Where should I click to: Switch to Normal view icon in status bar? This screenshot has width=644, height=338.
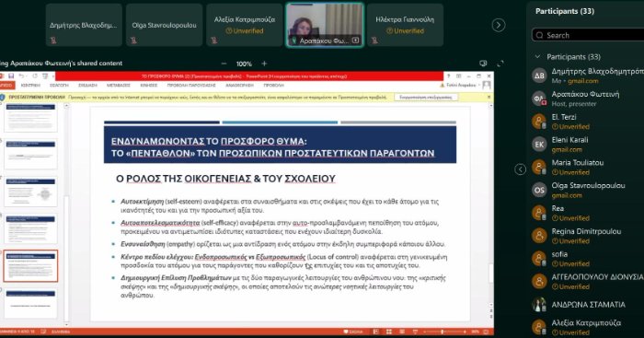pos(375,332)
